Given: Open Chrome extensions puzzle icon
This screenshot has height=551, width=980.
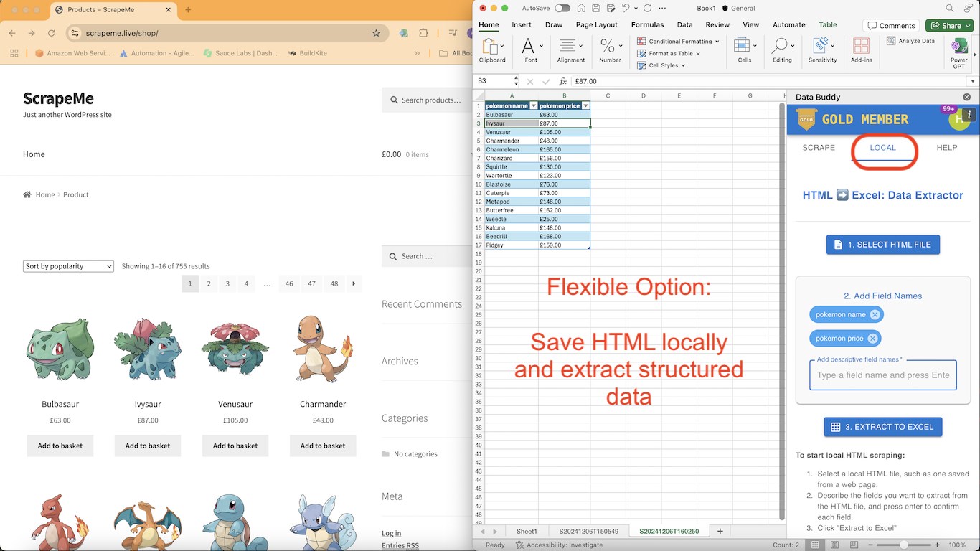Looking at the screenshot, I should click(x=423, y=33).
